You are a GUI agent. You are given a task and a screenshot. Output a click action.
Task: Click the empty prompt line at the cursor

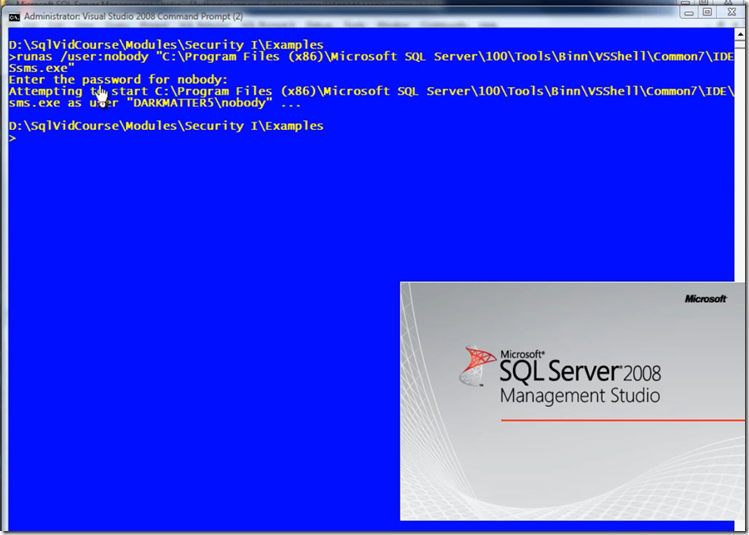click(x=12, y=138)
